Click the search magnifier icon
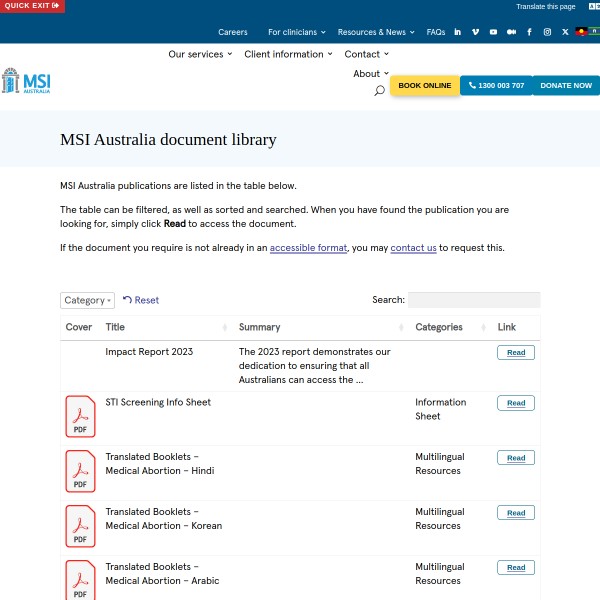600x600 pixels. click(379, 91)
